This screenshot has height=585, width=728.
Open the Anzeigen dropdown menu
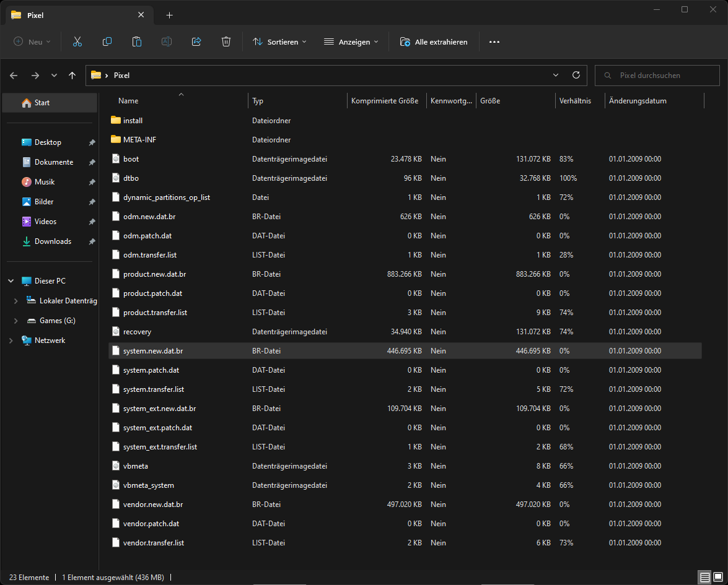click(351, 41)
